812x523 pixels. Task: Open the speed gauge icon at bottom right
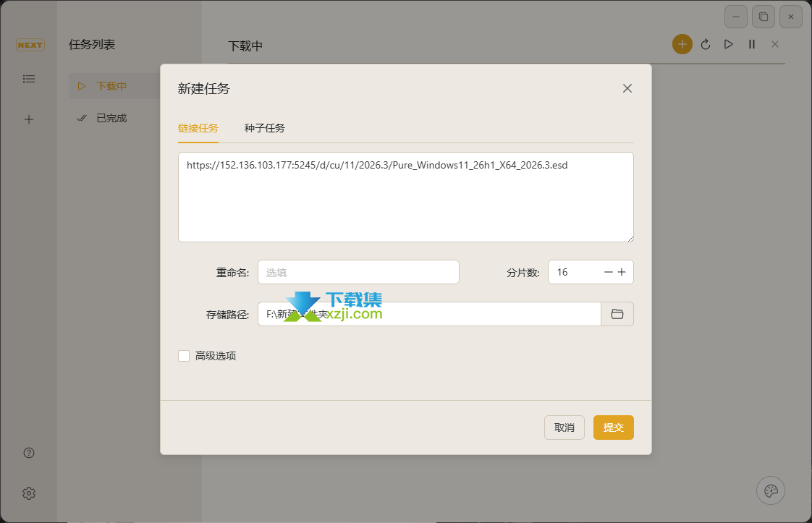coord(770,490)
